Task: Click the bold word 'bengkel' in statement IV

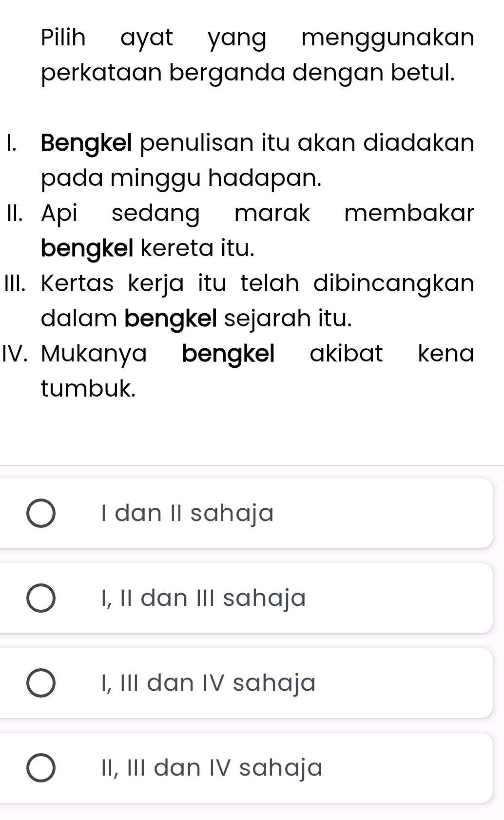Action: tap(230, 354)
